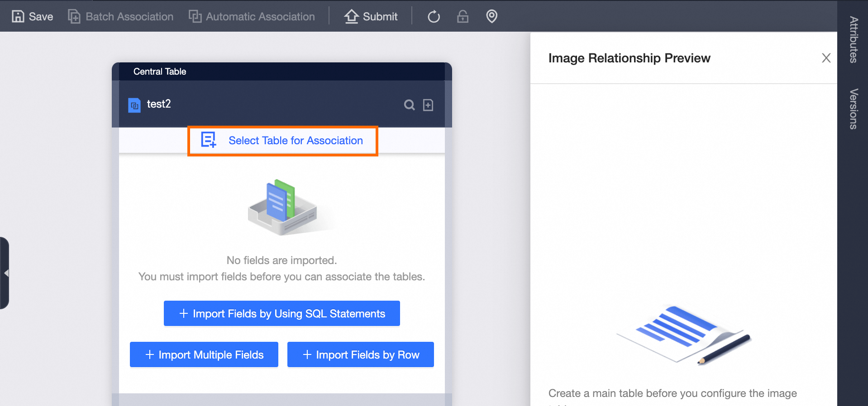Click the test2 table name

(x=159, y=104)
